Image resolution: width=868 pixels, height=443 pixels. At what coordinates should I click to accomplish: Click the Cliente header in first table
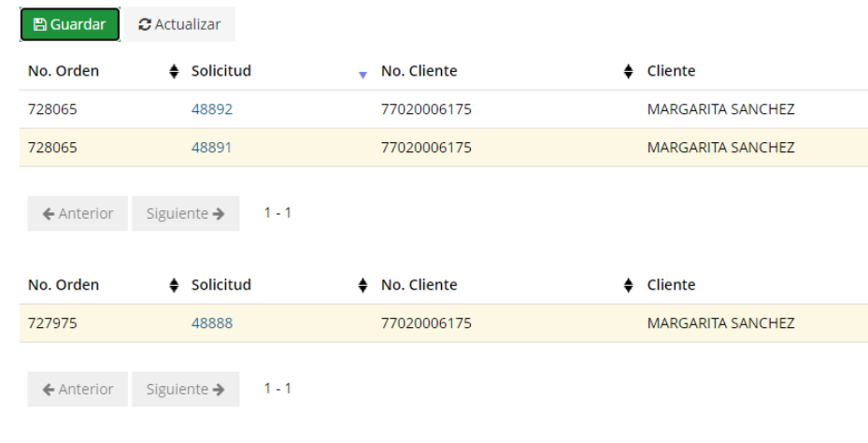tap(671, 71)
